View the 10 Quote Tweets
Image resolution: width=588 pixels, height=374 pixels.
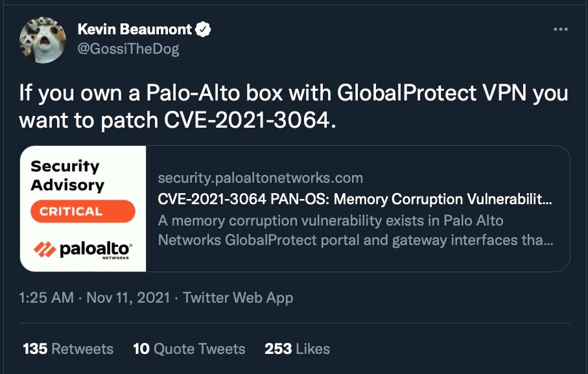pyautogui.click(x=189, y=349)
